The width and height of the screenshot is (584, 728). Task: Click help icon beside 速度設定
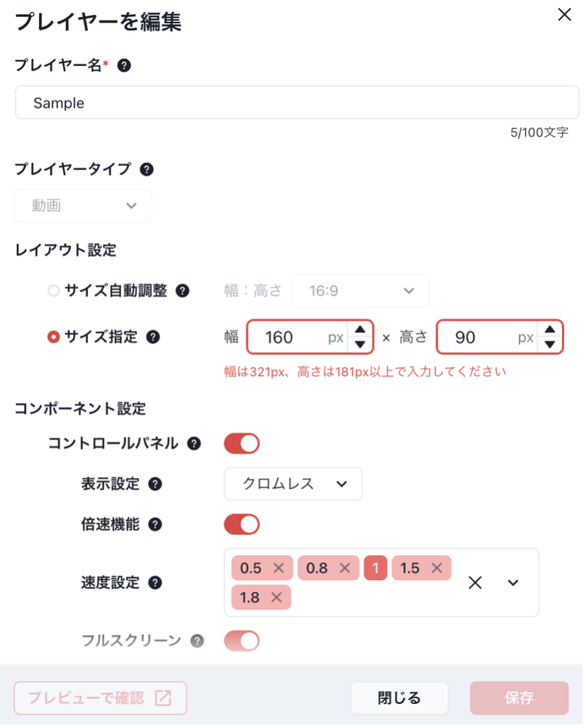click(155, 583)
